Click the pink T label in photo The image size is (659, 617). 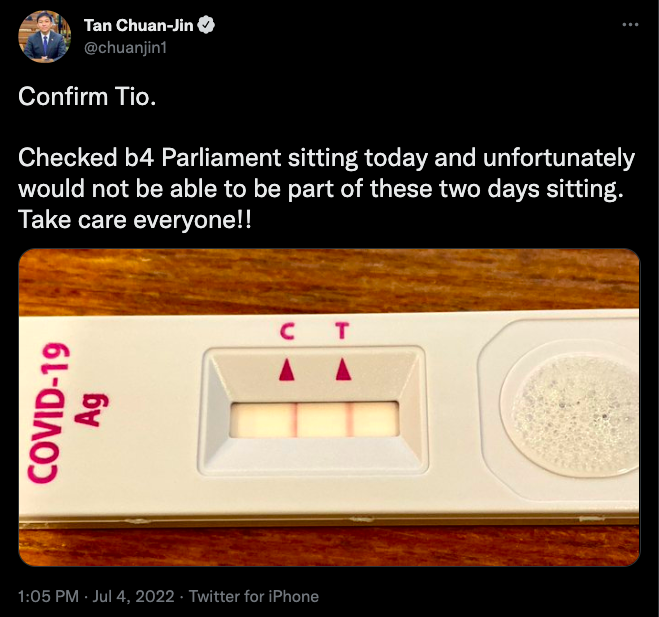(342, 330)
